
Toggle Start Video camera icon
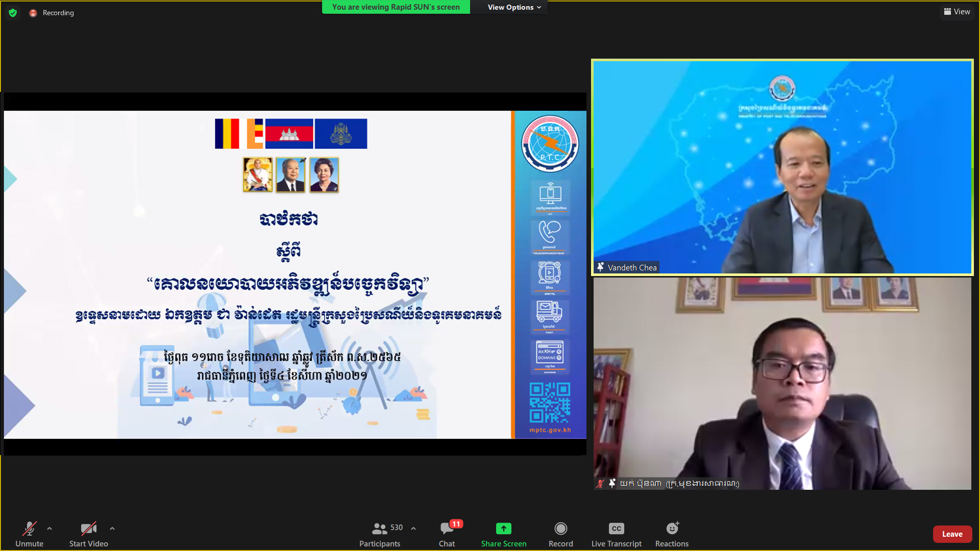click(x=88, y=529)
